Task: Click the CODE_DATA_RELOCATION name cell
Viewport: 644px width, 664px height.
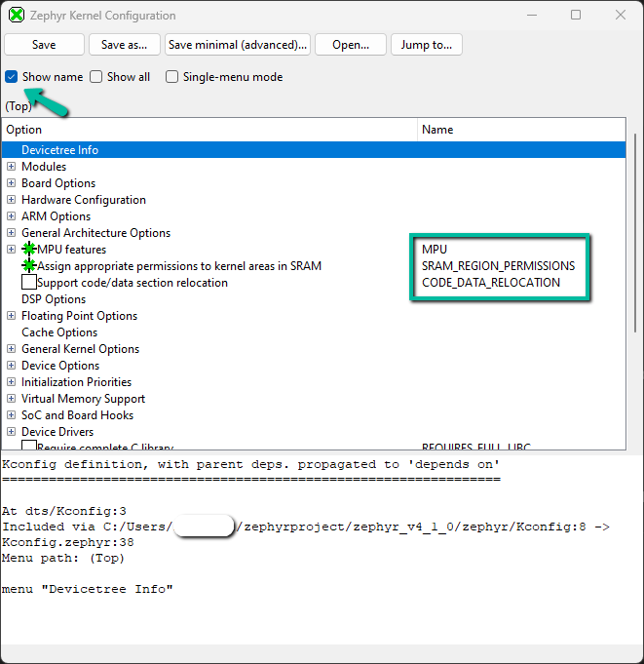Action: (491, 282)
